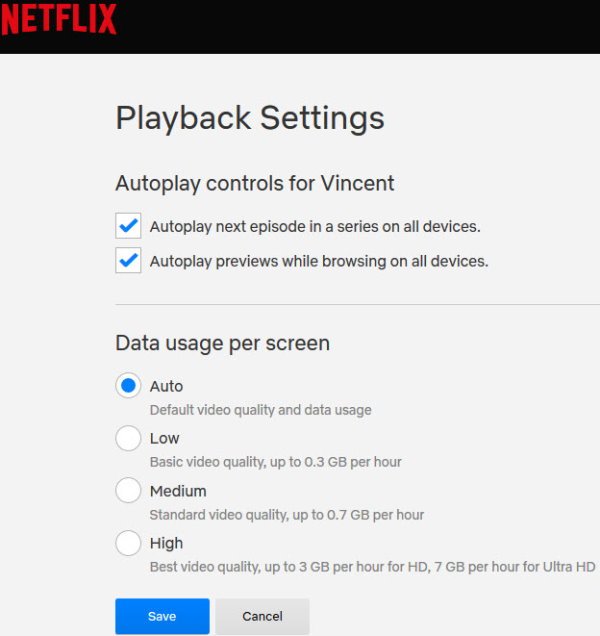Click the 'High' option label text
This screenshot has width=600, height=636.
167,543
